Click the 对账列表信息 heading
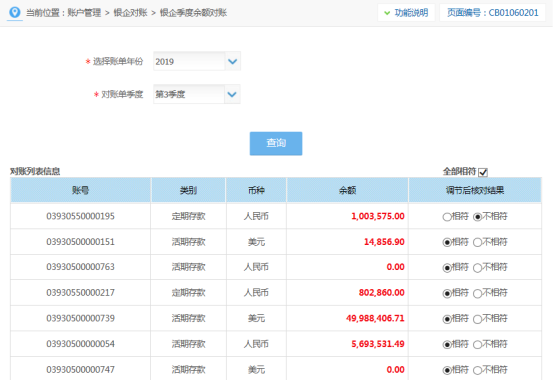This screenshot has height=380, width=554. [x=35, y=172]
